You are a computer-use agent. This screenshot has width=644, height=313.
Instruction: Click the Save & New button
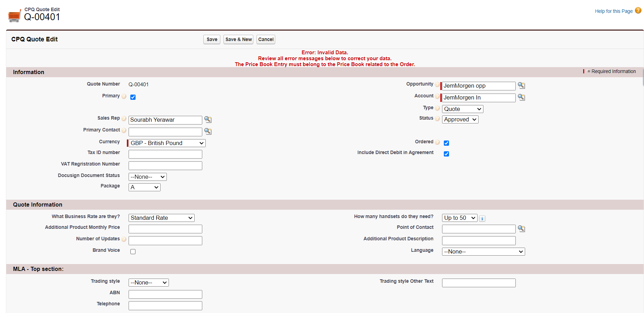pyautogui.click(x=238, y=39)
